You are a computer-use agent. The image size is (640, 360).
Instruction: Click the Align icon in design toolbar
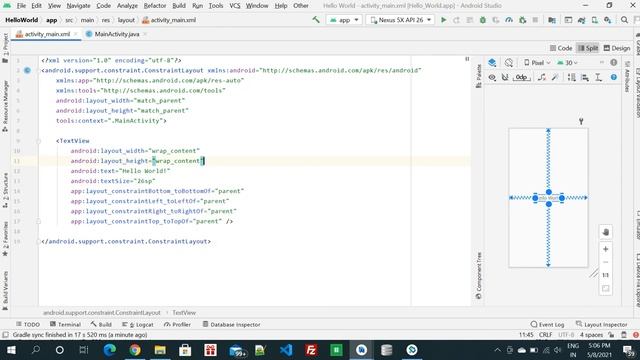[x=585, y=77]
